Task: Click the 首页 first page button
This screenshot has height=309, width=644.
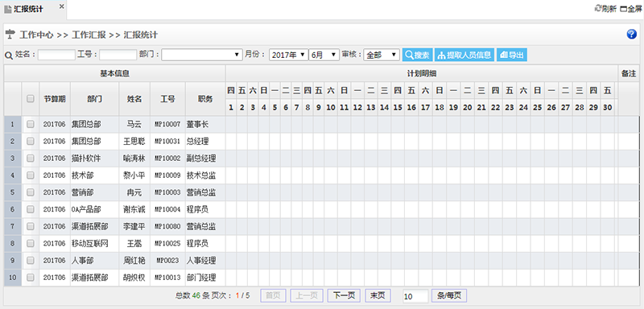Action: point(273,295)
